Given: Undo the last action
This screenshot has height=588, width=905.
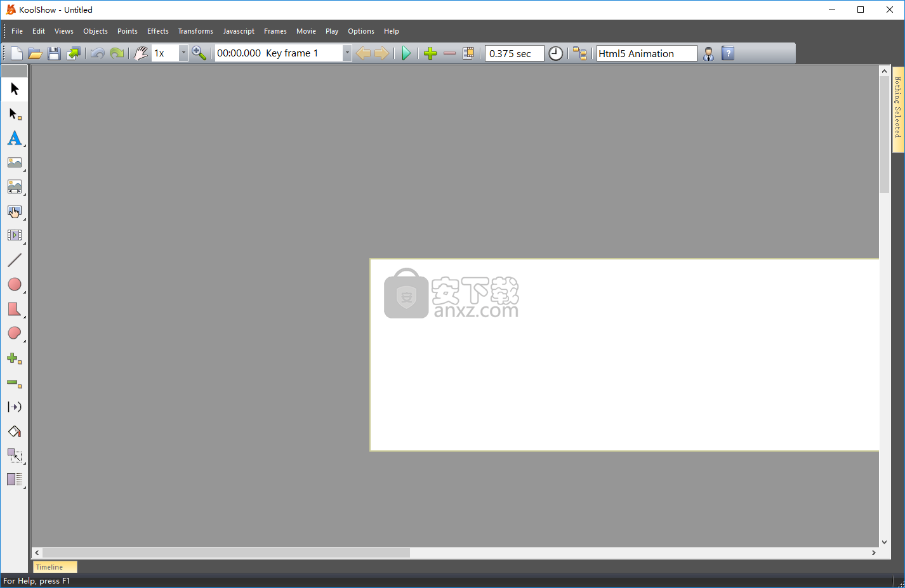Looking at the screenshot, I should pos(97,53).
